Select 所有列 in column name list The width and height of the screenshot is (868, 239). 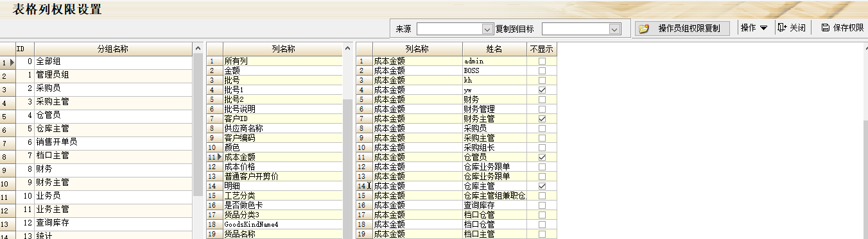(x=283, y=61)
